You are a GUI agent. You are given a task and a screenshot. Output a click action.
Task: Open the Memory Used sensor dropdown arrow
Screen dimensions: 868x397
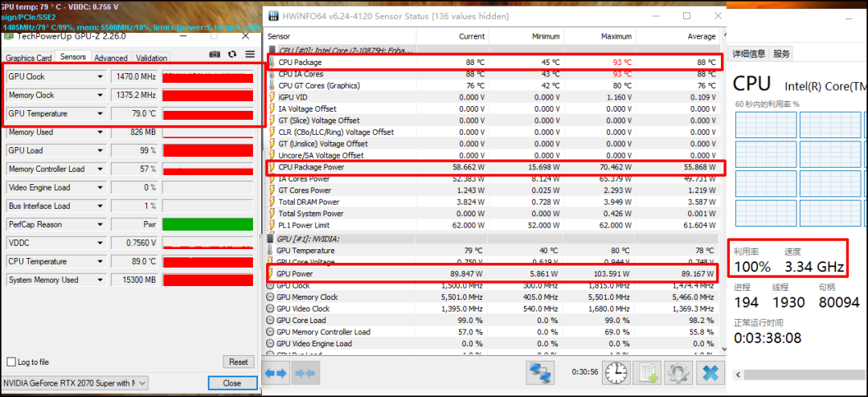click(x=100, y=132)
